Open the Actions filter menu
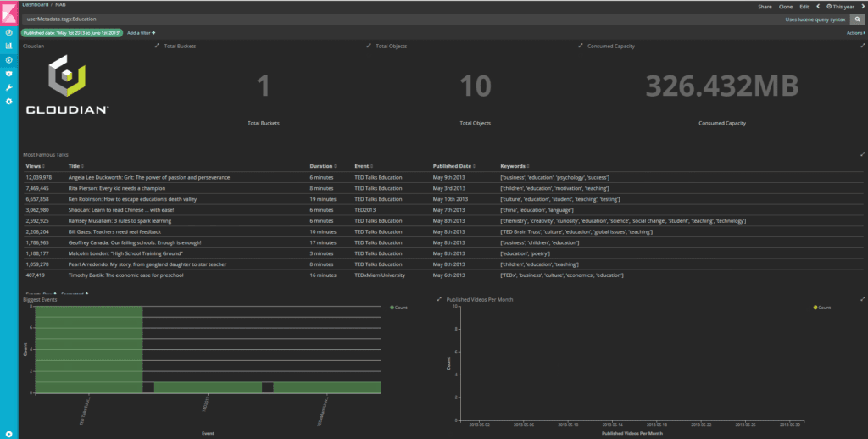 (856, 33)
